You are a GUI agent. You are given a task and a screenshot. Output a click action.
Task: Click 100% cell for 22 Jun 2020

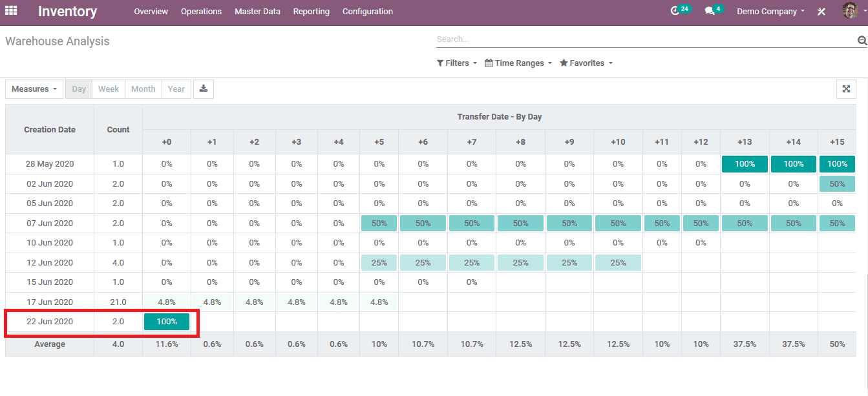(167, 322)
